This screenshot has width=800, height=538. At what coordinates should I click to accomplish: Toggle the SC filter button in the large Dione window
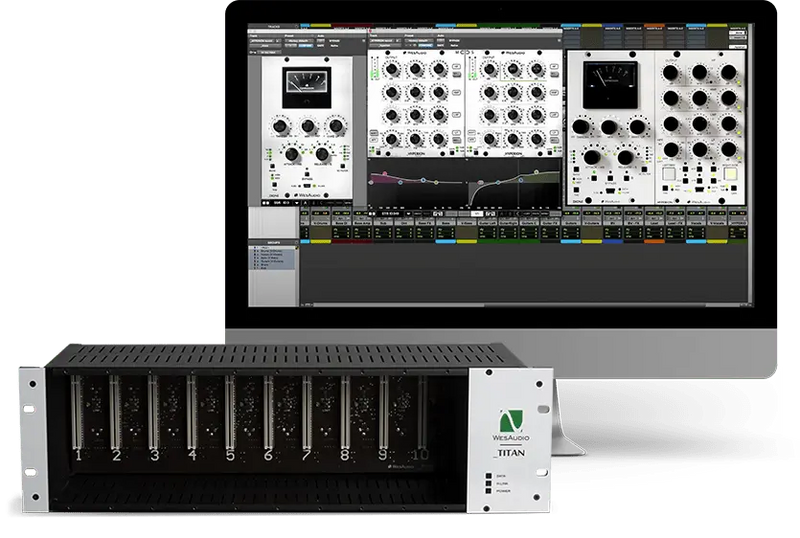pos(644,169)
